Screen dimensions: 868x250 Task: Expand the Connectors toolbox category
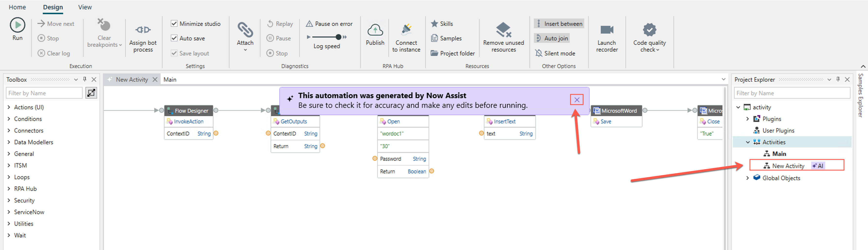tap(9, 130)
